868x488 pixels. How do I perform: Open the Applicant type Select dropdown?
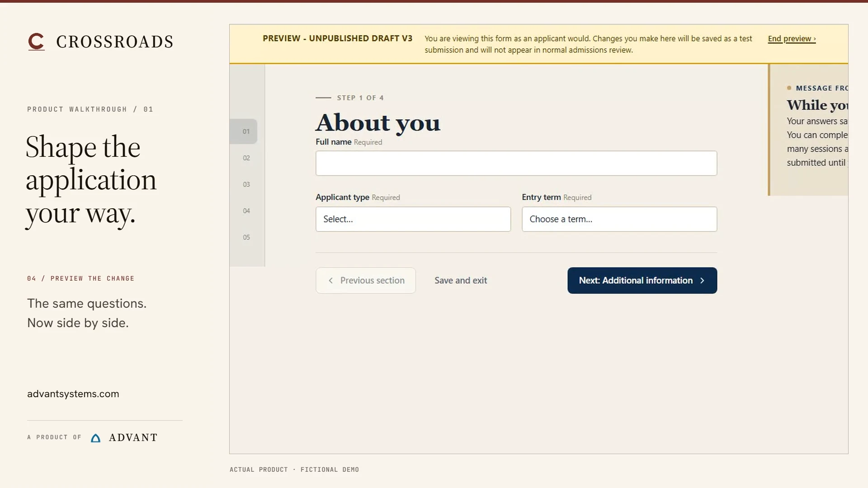tap(413, 219)
